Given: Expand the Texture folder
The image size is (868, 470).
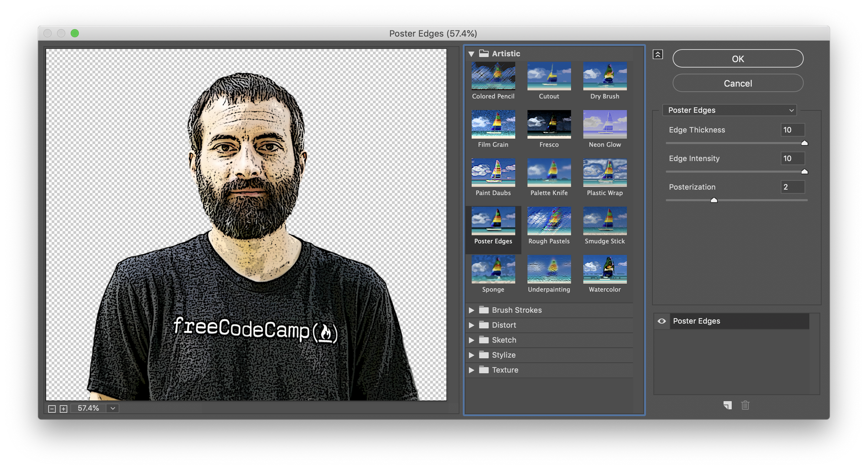Looking at the screenshot, I should 471,370.
